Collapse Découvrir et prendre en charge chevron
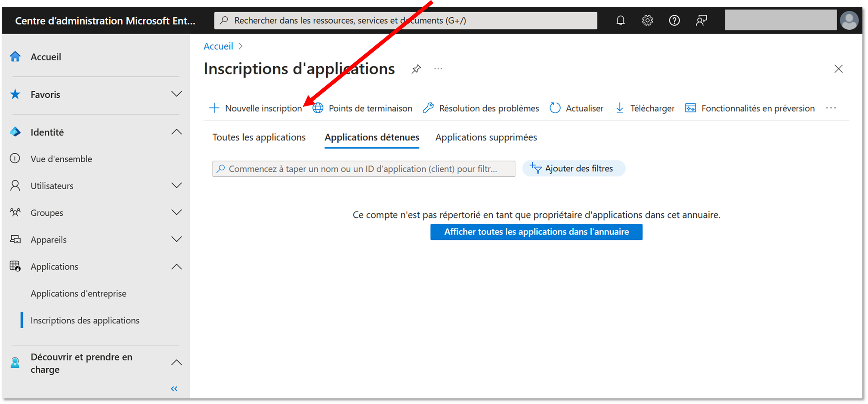This screenshot has height=404, width=868. [x=176, y=363]
